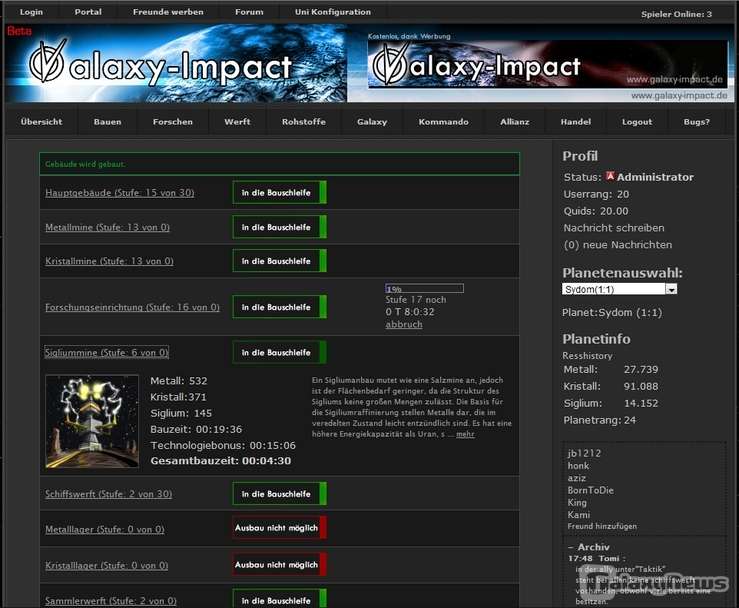Click the Gebäude wird gebaut notice
Image resolution: width=739 pixels, height=608 pixels.
[279, 164]
